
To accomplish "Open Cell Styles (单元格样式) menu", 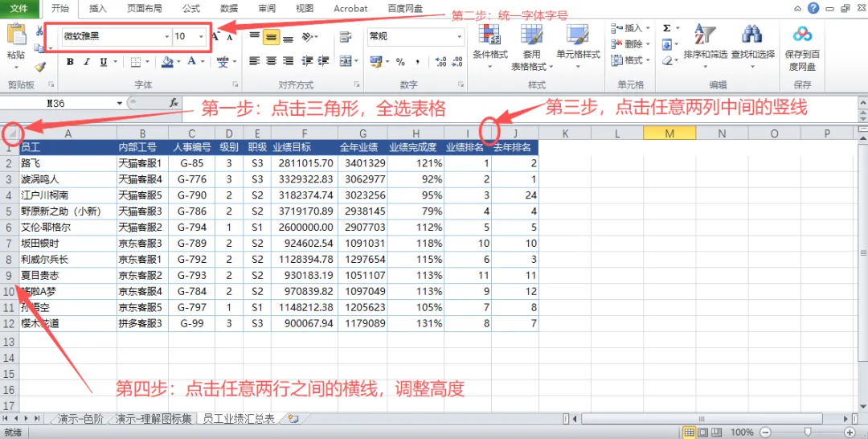I will [578, 47].
